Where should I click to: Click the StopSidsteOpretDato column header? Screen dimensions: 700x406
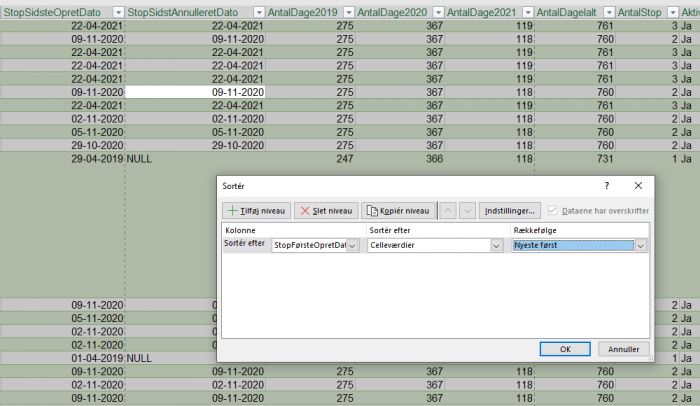click(x=52, y=13)
